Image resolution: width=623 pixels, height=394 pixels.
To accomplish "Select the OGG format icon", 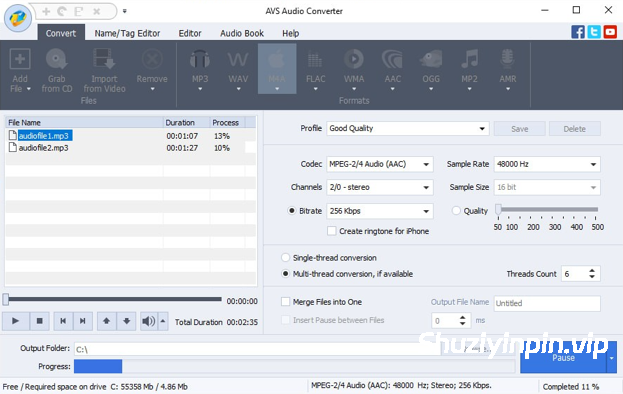I will coord(431,60).
